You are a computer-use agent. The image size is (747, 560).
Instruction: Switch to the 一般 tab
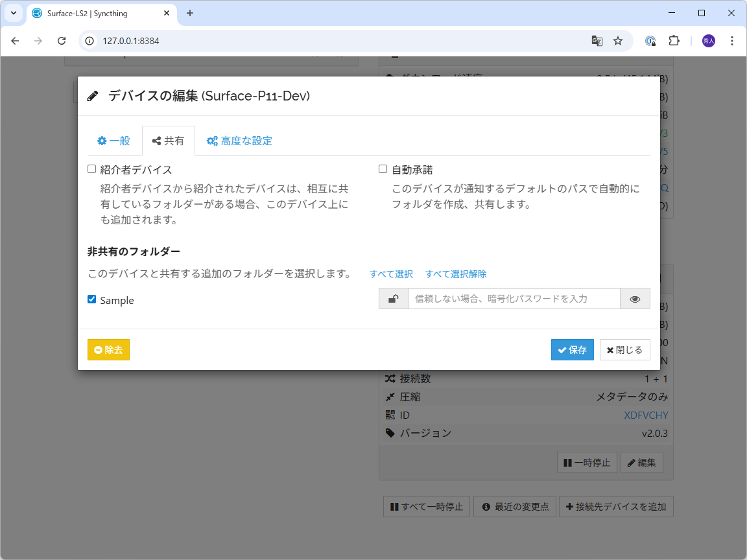[x=113, y=140]
